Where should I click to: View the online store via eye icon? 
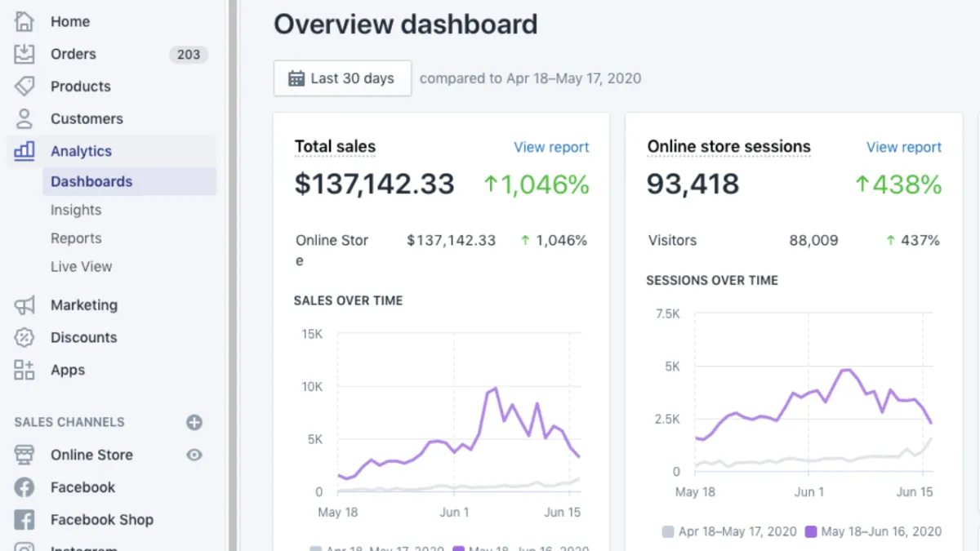point(194,455)
